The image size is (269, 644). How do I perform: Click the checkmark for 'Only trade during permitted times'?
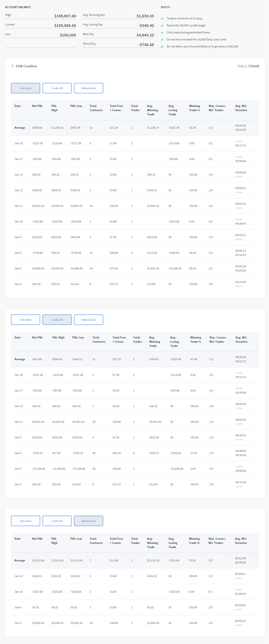[162, 33]
